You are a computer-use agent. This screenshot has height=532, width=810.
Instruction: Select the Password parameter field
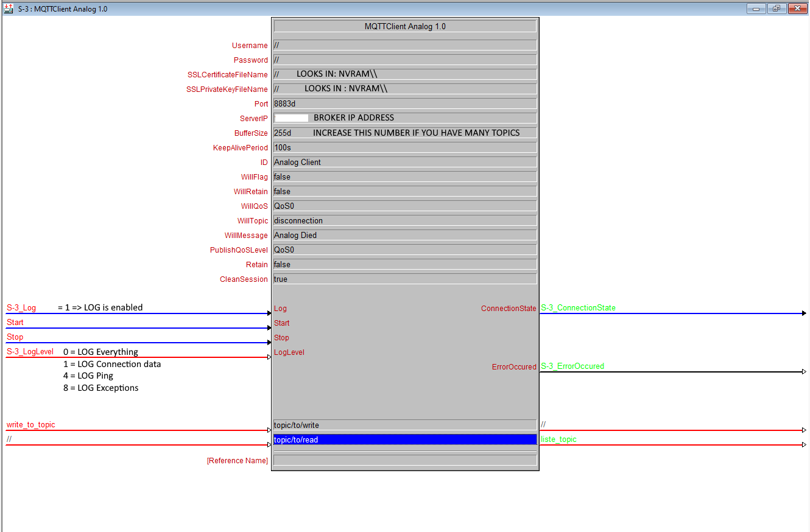[405, 60]
